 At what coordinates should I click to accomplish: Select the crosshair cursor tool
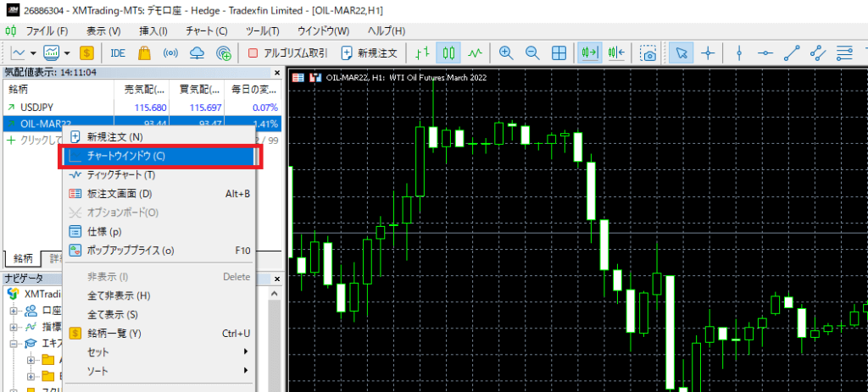coord(709,53)
